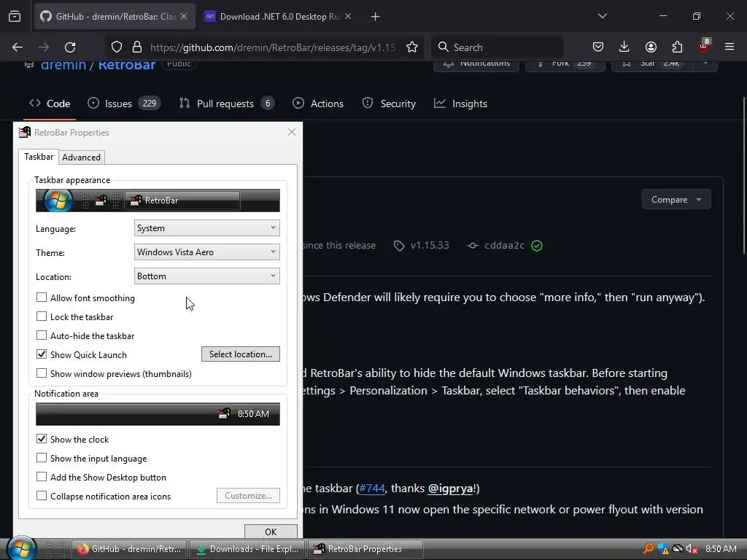Open the Theme dropdown showing Windows Vista Aero
Screen dimensions: 747x560
[206, 252]
